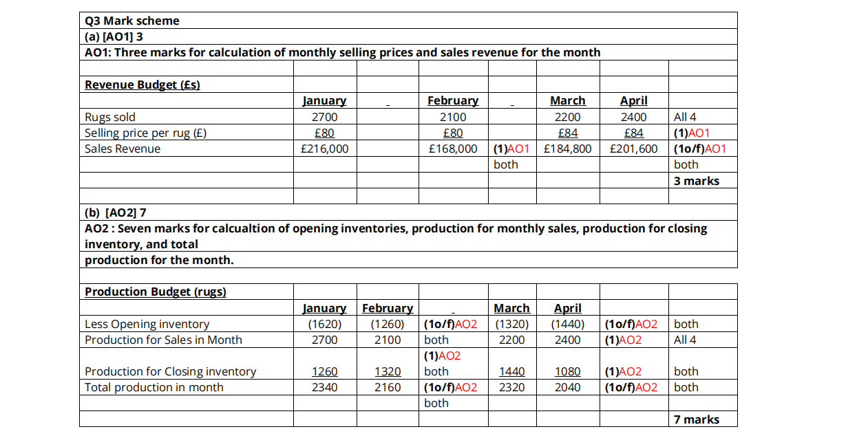Click the "Q3 Mark scheme" title
This screenshot has height=438, width=868.
click(132, 21)
